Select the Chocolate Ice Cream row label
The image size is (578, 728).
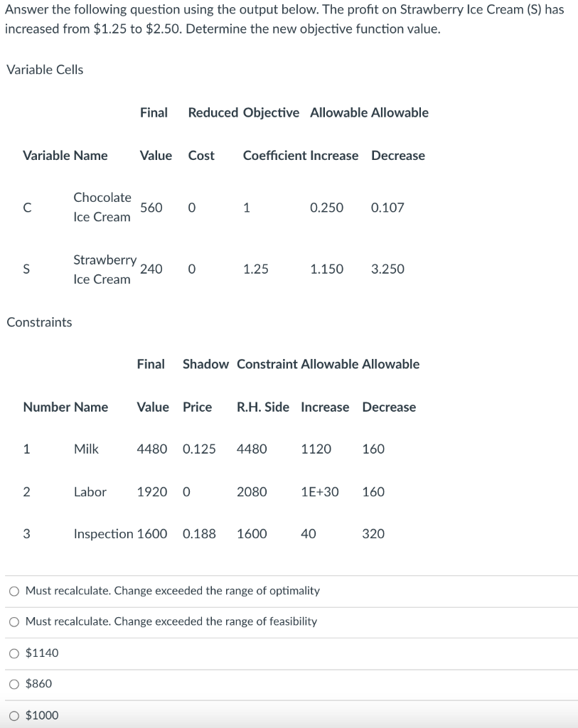pyautogui.click(x=102, y=208)
